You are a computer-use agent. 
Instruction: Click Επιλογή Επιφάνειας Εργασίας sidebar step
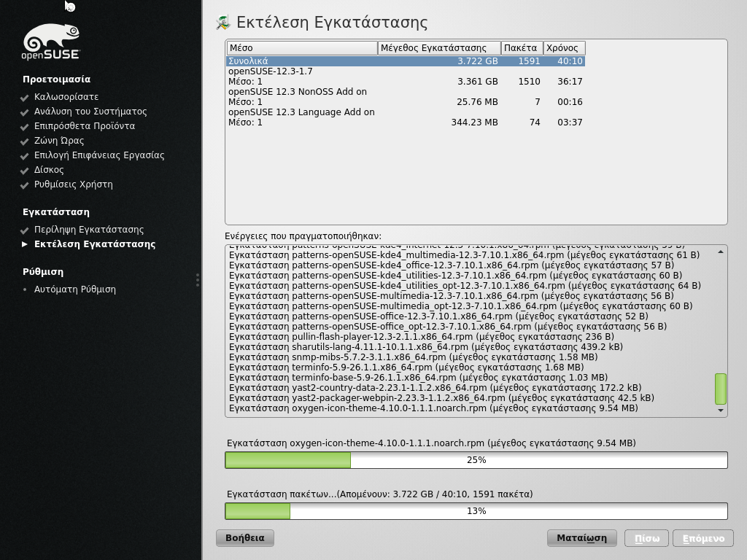coord(99,156)
